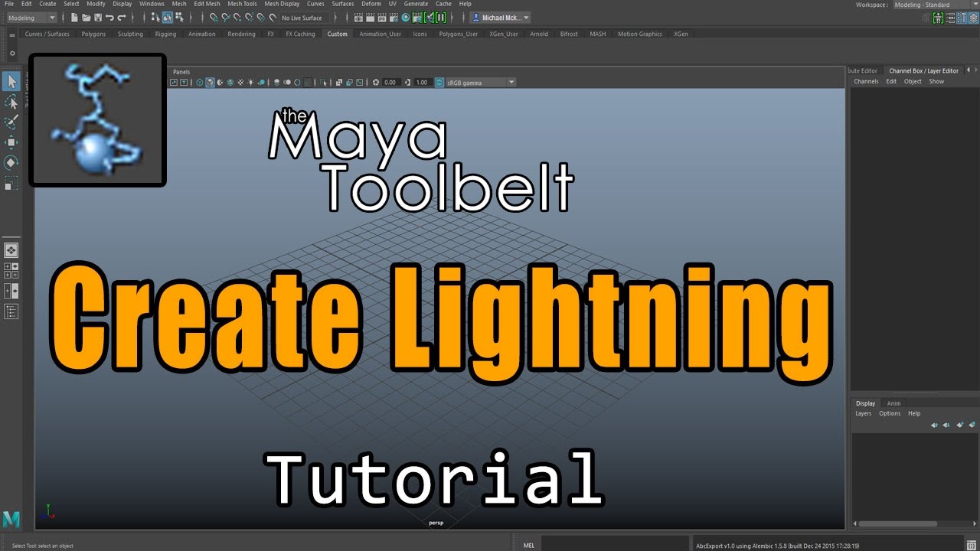Show the HumanIK panel icon
This screenshot has height=551, width=980.
click(938, 18)
